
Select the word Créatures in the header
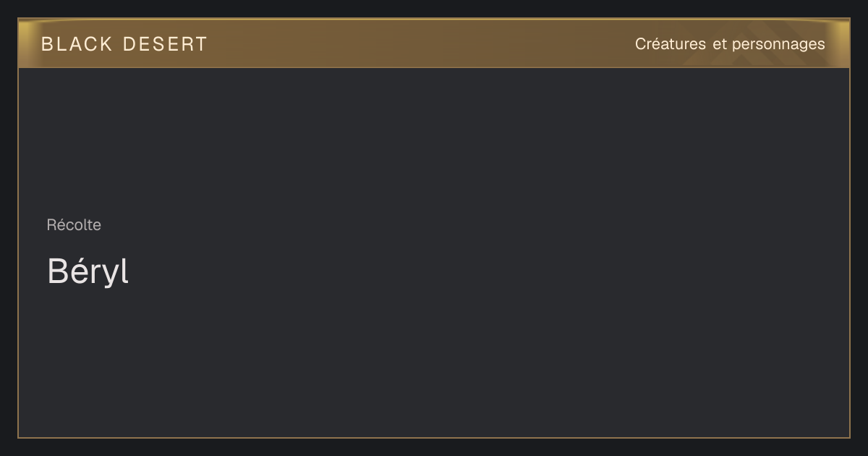(x=671, y=43)
